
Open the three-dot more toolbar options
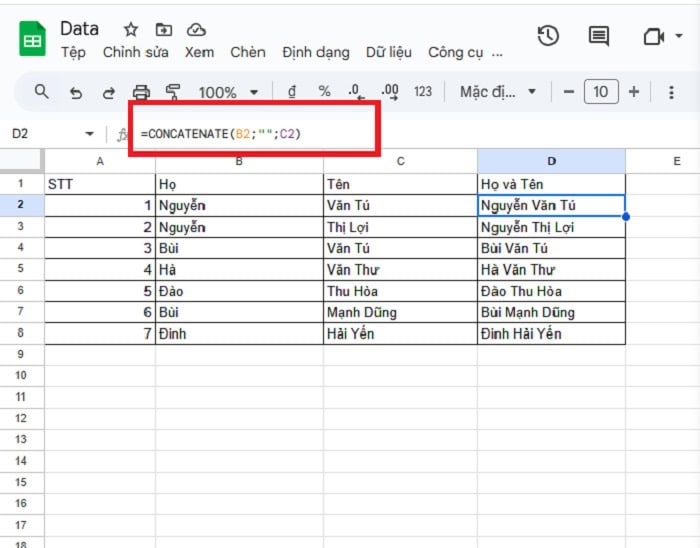pos(671,92)
